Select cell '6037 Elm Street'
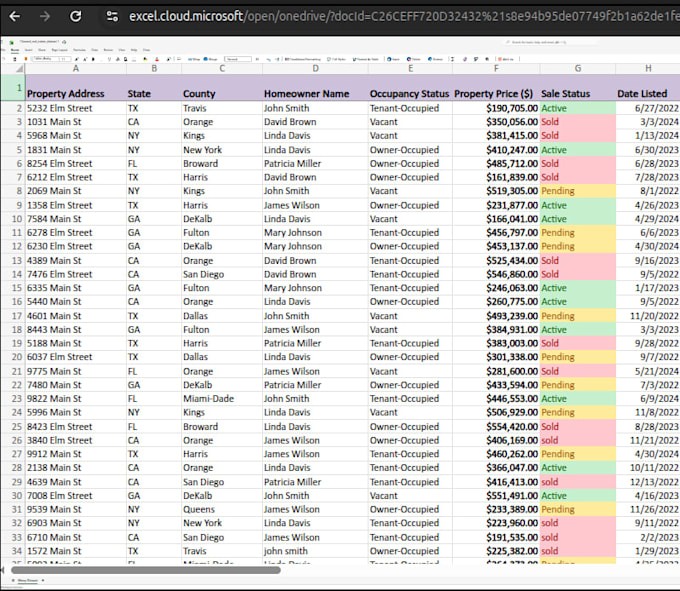680x591 pixels. (75, 357)
